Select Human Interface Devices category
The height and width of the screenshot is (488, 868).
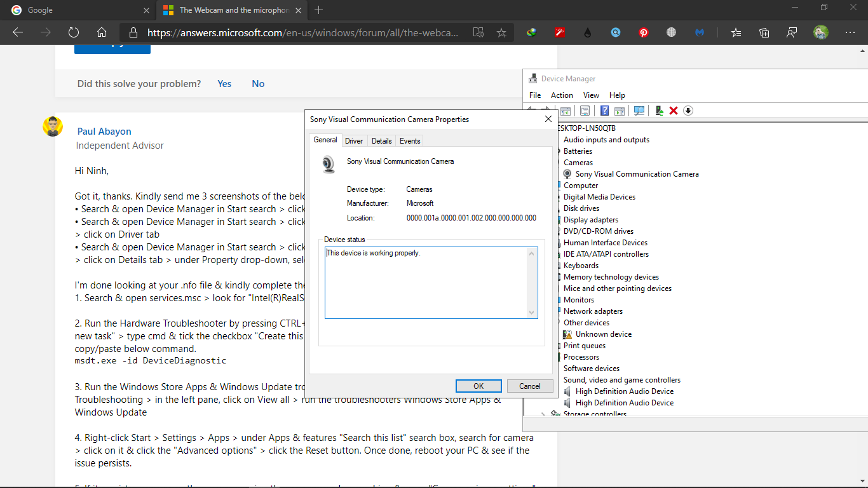point(606,243)
